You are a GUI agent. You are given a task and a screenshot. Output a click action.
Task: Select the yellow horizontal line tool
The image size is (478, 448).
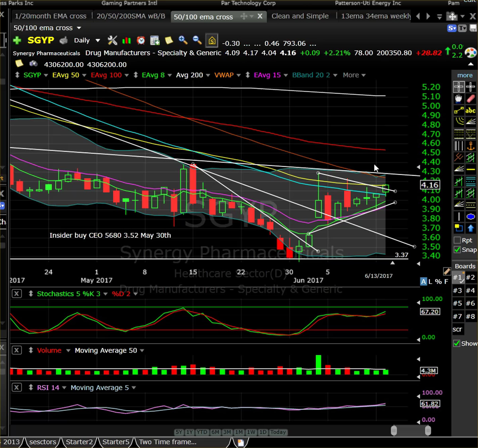(471, 170)
